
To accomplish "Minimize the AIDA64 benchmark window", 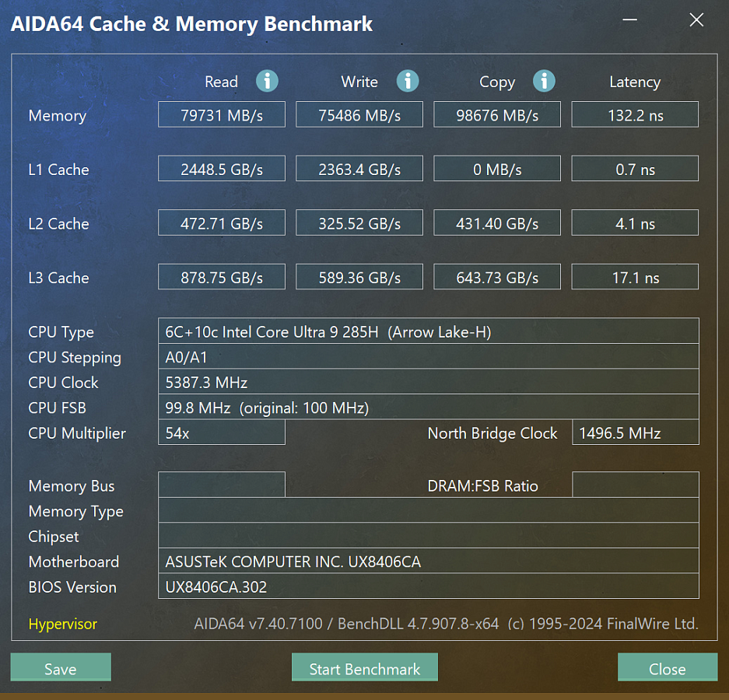I will click(630, 19).
